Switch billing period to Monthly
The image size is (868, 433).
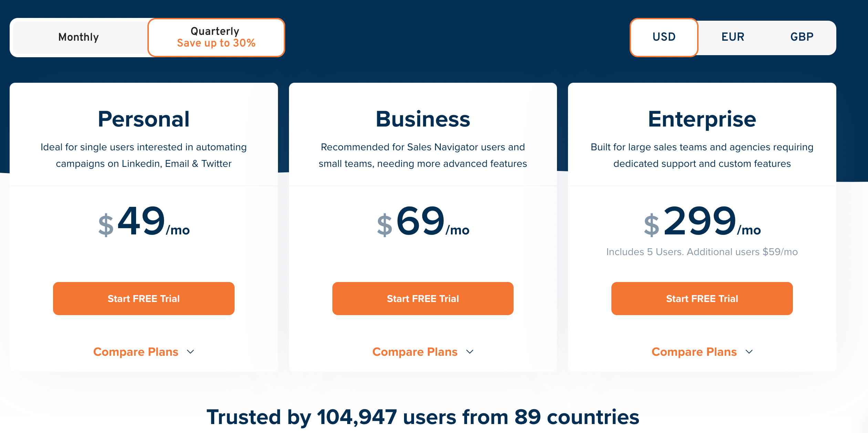79,37
